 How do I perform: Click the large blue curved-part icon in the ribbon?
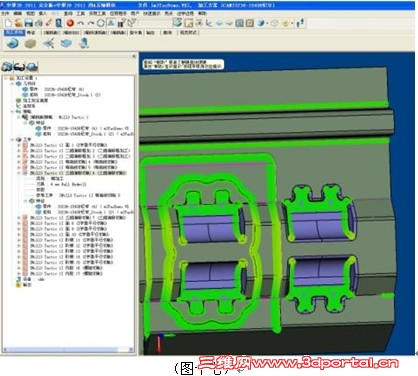13,43
